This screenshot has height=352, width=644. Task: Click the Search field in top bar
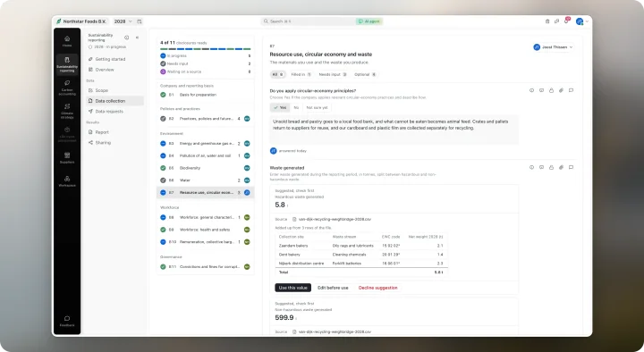[x=308, y=21]
